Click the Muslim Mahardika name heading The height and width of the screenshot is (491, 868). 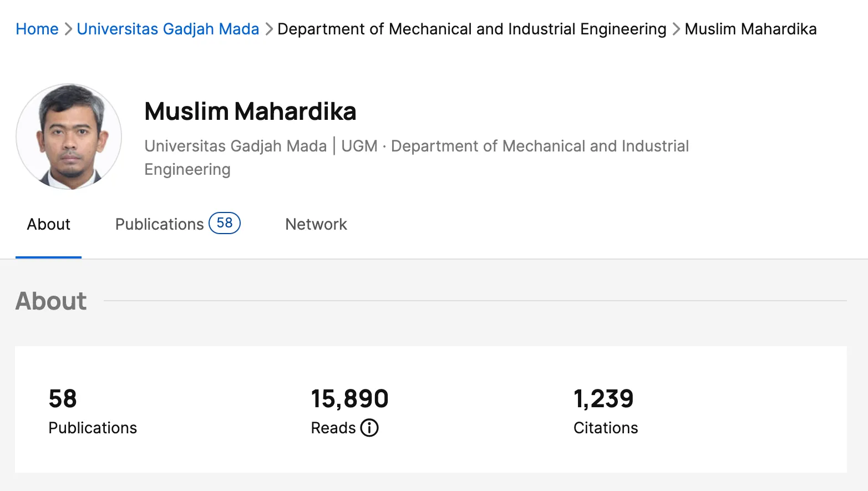(x=250, y=112)
